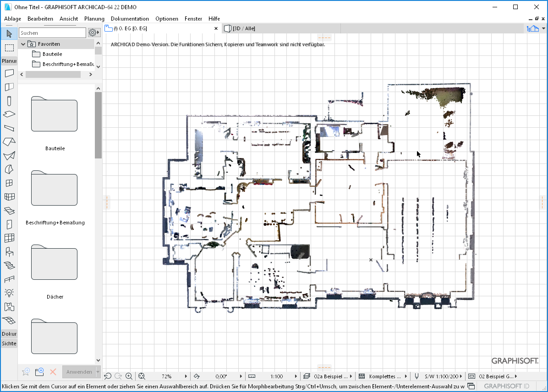The image size is (548, 392).
Task: Open the floating window icon in status bar
Action: [471, 386]
